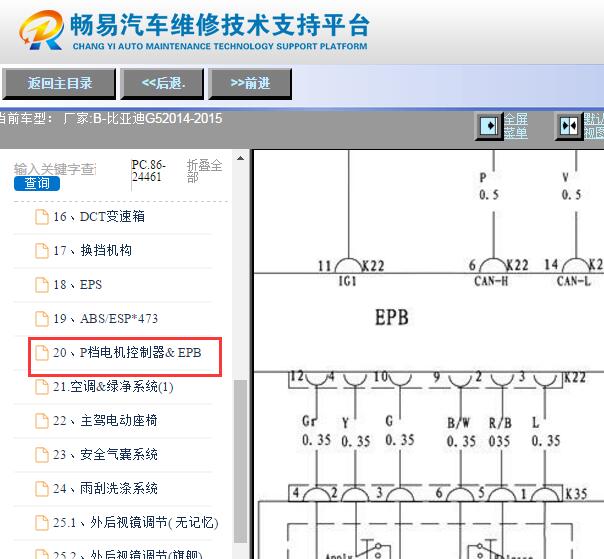The height and width of the screenshot is (559, 604).
Task: Open tree item 17、换挡机构
Action: click(x=92, y=250)
